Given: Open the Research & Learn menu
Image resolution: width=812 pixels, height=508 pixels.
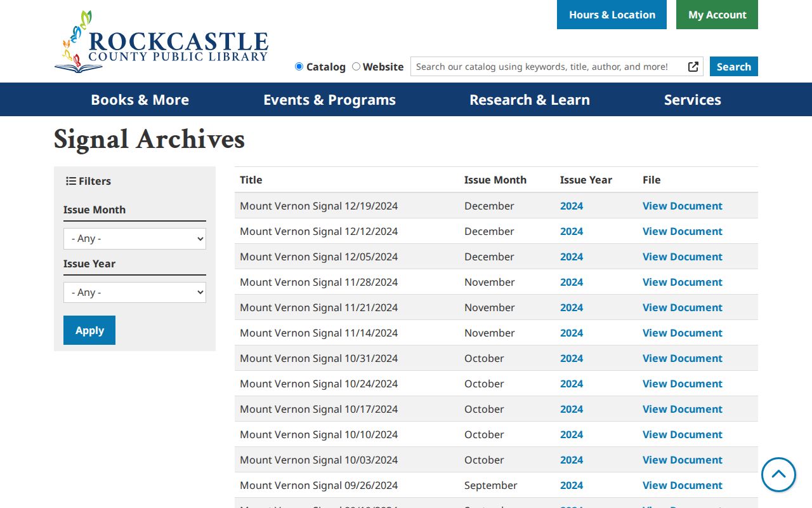Looking at the screenshot, I should [x=530, y=100].
